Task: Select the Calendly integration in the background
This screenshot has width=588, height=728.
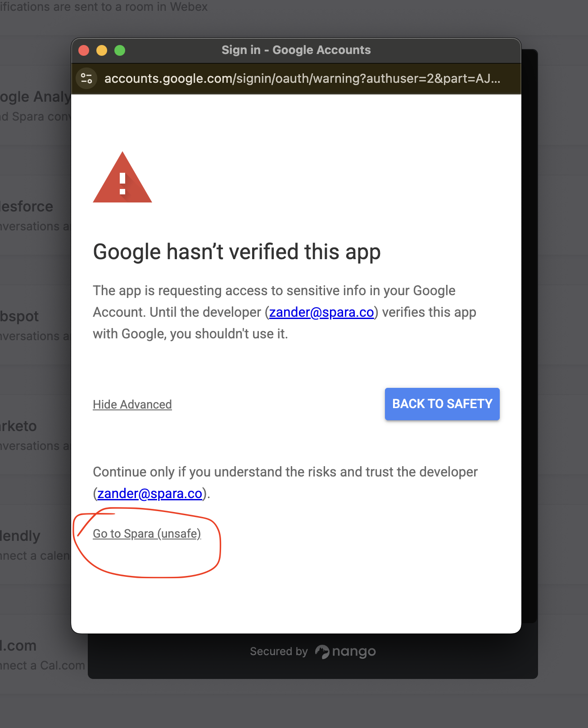Action: [x=21, y=536]
